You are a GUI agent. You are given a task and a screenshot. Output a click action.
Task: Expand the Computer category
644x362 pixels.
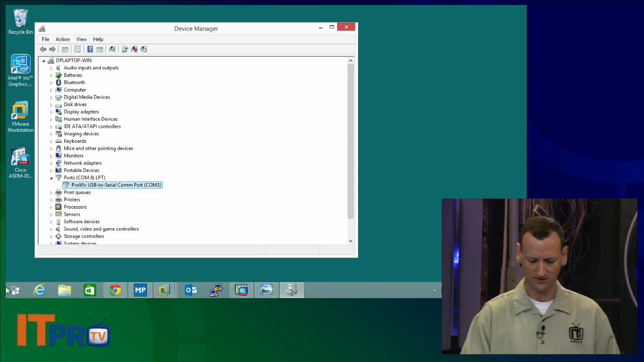[x=51, y=90]
